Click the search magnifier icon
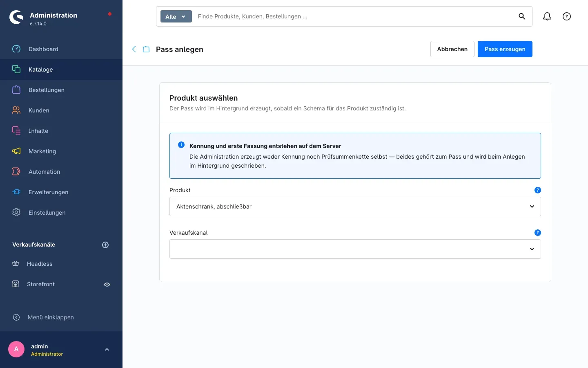 point(522,16)
